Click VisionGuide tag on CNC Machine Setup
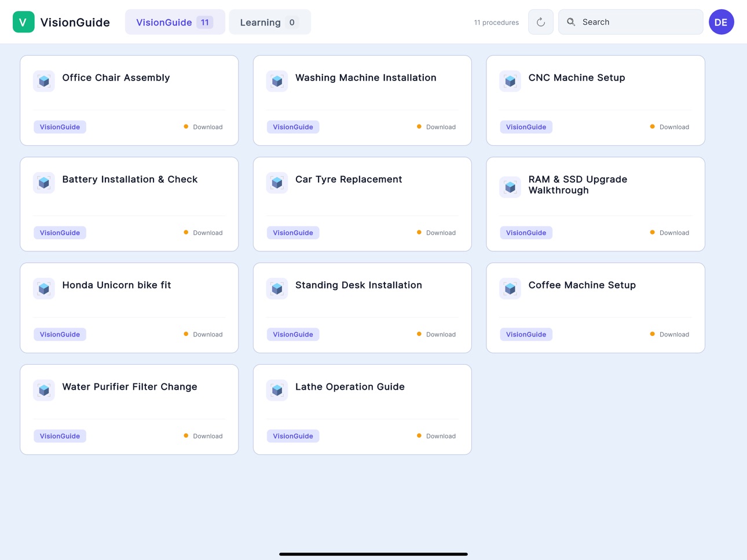The height and width of the screenshot is (560, 747). point(526,127)
